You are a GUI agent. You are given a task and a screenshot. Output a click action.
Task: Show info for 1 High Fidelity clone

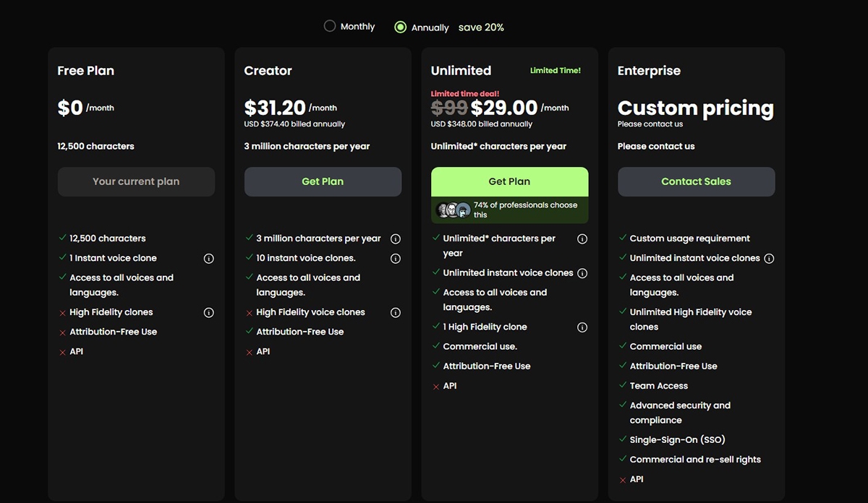[582, 327]
